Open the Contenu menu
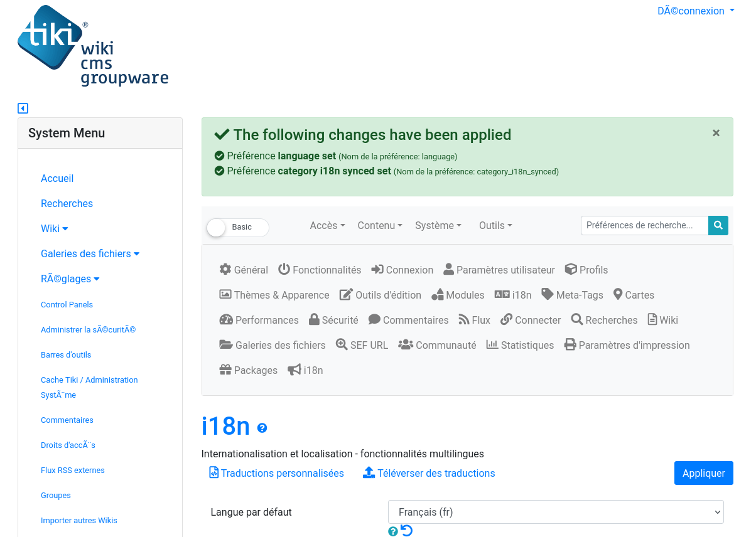 point(380,225)
